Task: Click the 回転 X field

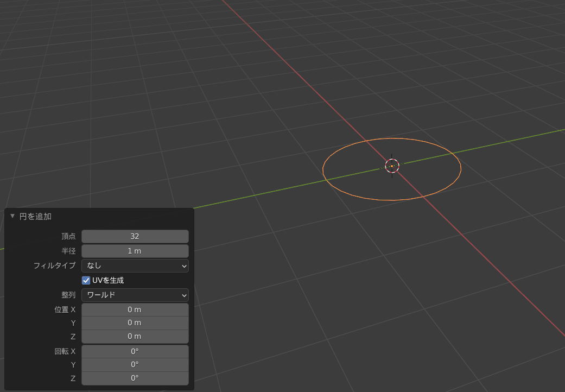Action: pyautogui.click(x=135, y=352)
